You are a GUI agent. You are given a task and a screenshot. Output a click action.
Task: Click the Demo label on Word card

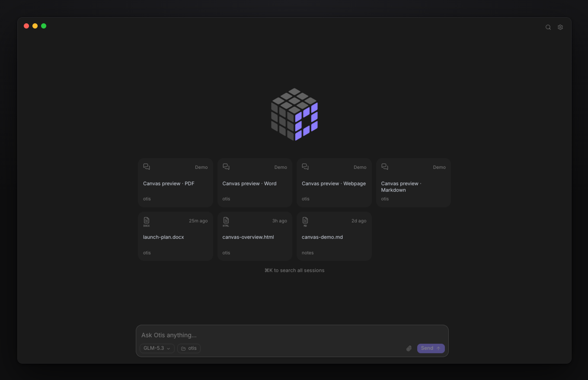(x=280, y=167)
